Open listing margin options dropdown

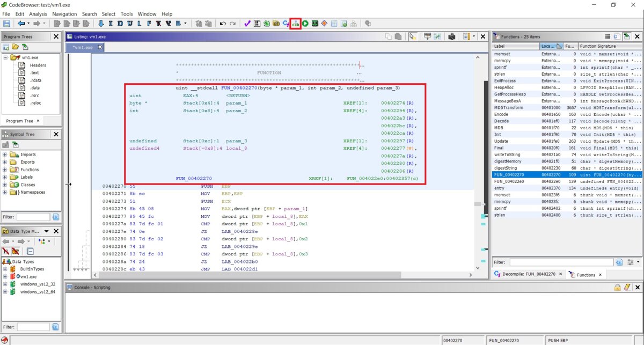click(x=474, y=36)
